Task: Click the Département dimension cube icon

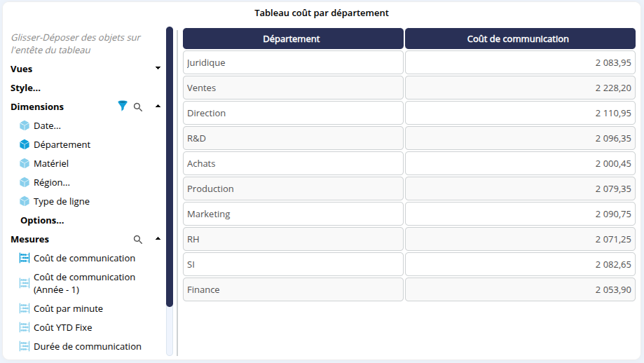Action: click(25, 144)
